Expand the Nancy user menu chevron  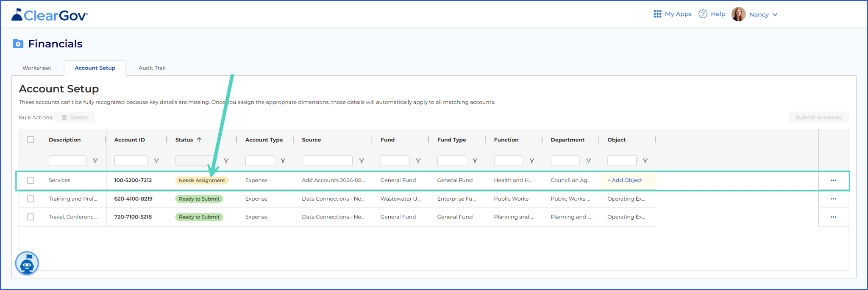tap(775, 14)
